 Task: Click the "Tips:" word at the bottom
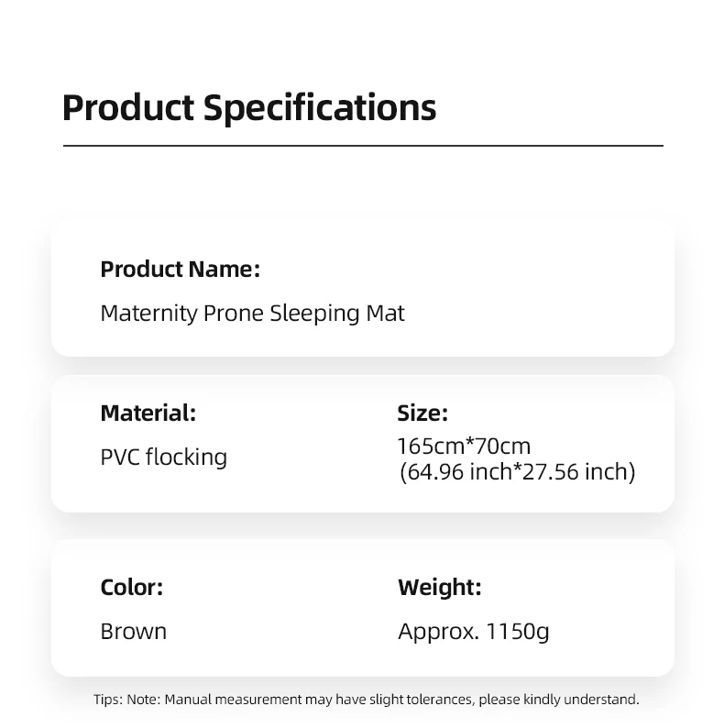pos(108,700)
